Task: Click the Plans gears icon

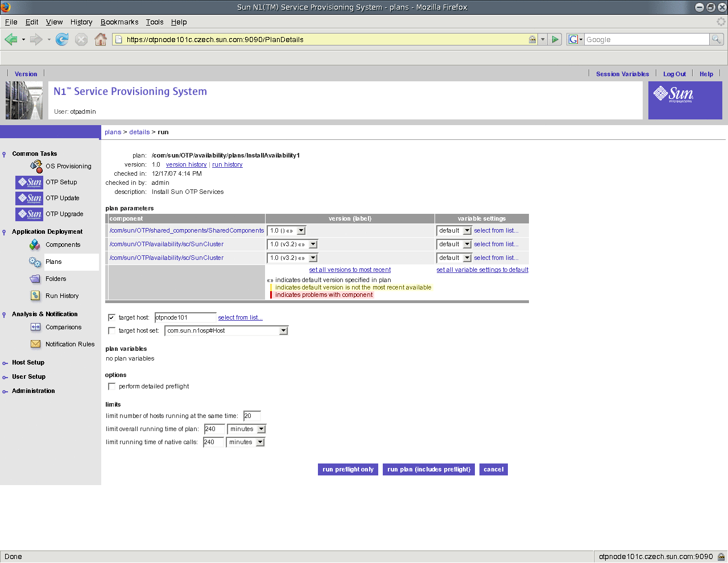Action: tap(35, 262)
